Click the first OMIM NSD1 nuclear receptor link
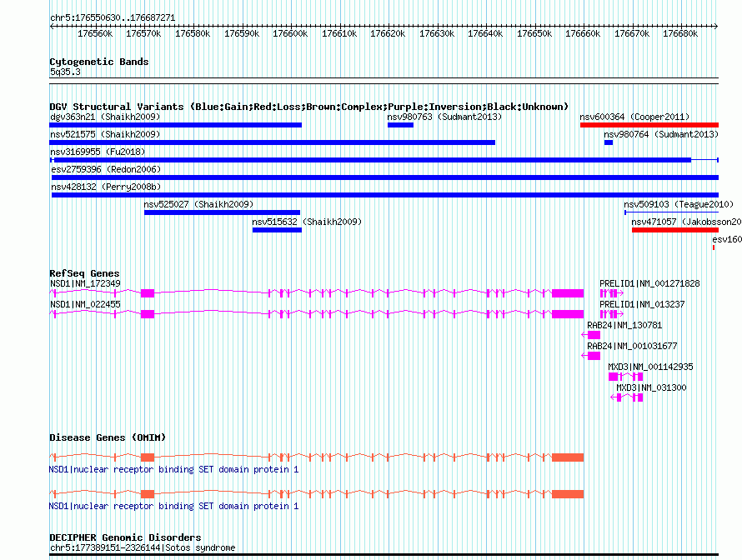The width and height of the screenshot is (742, 560). (173, 470)
